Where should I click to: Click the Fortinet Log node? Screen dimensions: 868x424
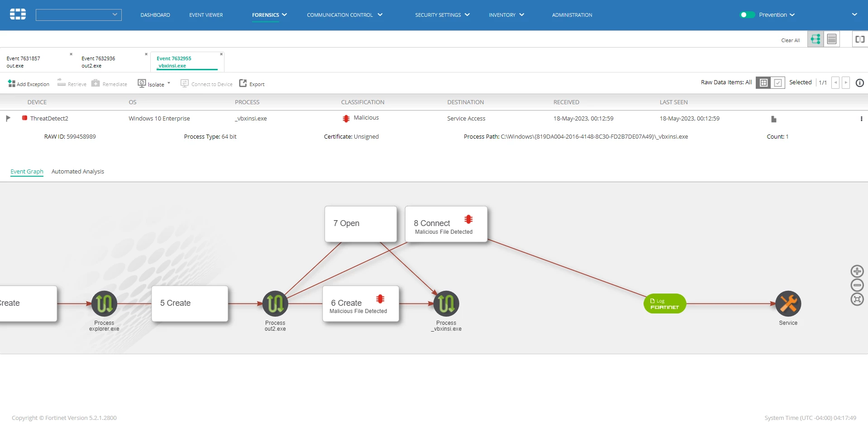pos(665,304)
